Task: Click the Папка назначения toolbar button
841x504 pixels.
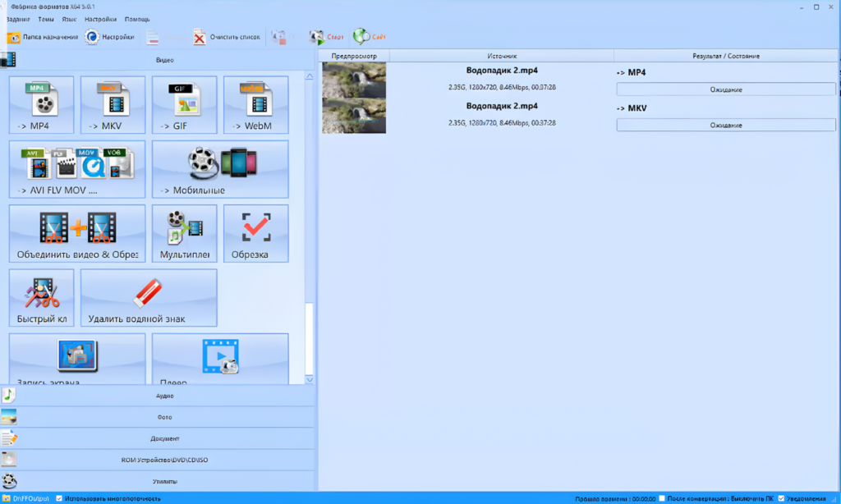Action: click(43, 37)
